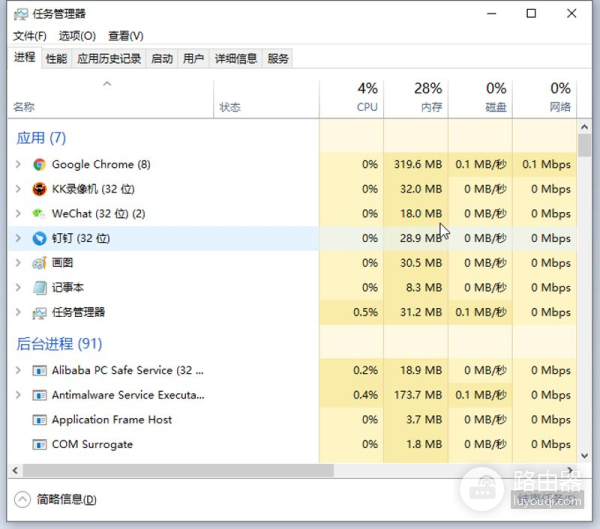The width and height of the screenshot is (600, 529).
Task: Select the 应用 (7) group heading
Action: point(41,138)
